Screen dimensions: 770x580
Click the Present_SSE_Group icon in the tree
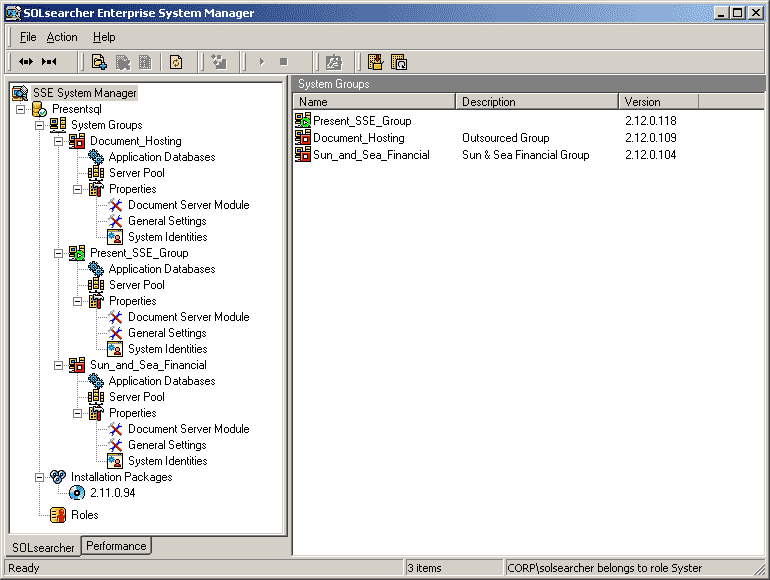77,253
